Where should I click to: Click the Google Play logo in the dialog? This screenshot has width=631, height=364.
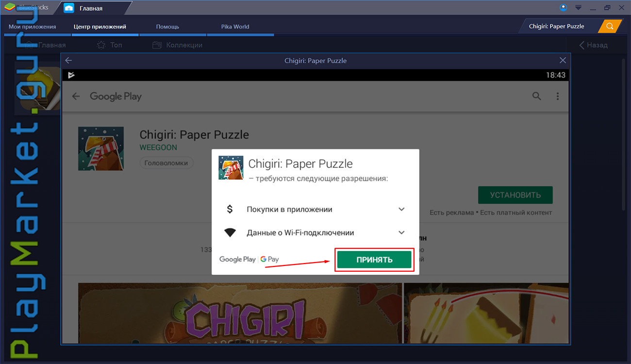237,259
